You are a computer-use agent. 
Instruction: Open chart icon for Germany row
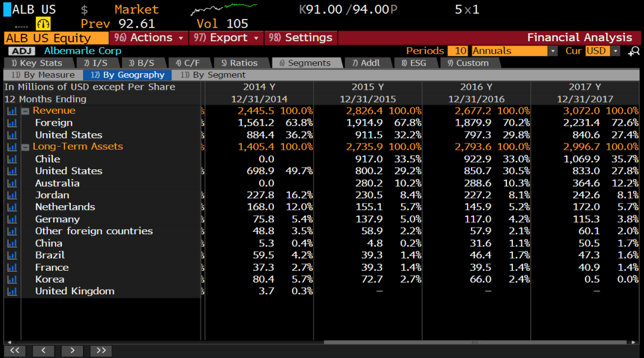tap(12, 219)
